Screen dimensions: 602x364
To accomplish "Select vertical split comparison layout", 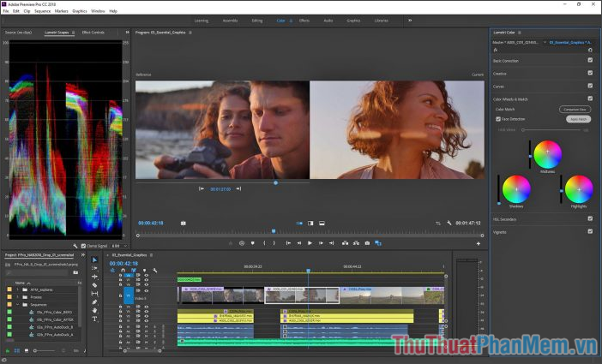I will tap(310, 224).
